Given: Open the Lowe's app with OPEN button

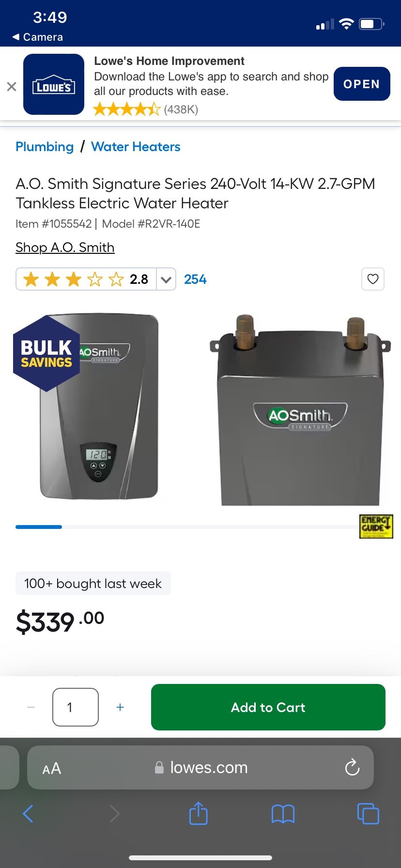Looking at the screenshot, I should (x=362, y=84).
